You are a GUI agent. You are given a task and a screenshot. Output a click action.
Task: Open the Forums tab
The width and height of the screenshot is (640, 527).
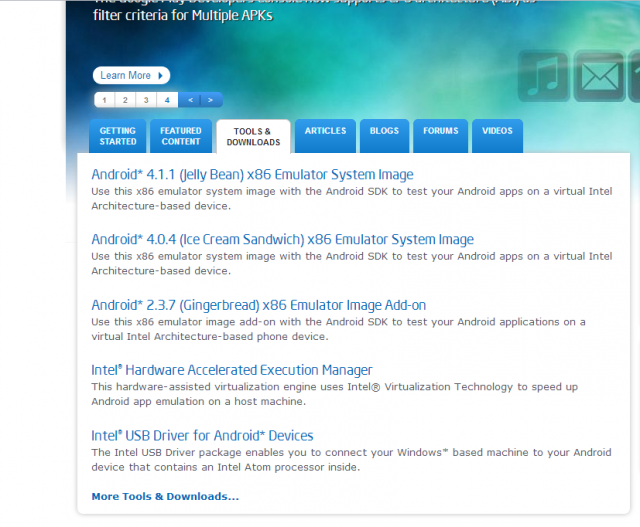click(x=440, y=136)
